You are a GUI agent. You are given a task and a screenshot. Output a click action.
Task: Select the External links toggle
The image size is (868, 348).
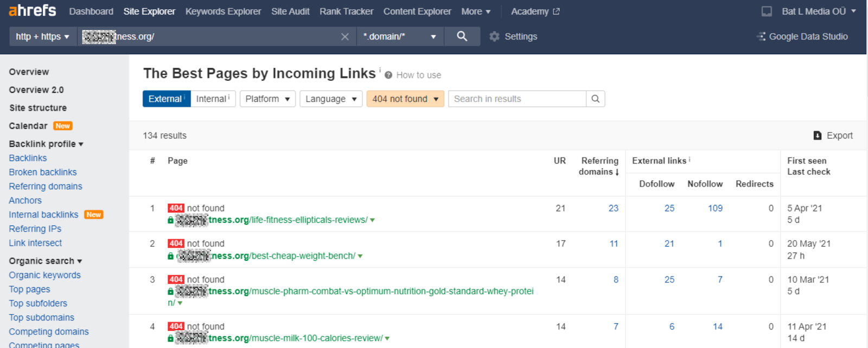(166, 99)
